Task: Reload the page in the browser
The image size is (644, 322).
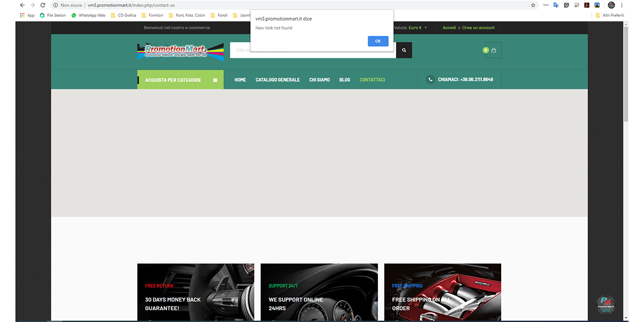Action: 43,5
